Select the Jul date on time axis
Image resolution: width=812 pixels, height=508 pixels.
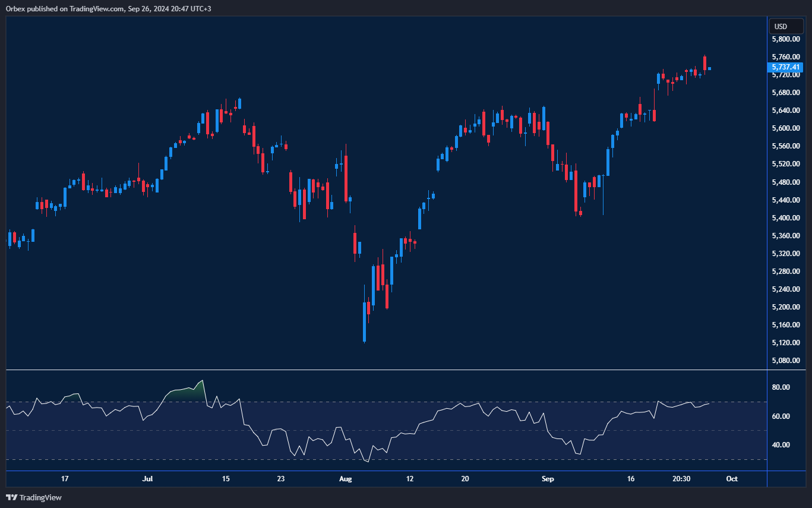(148, 479)
